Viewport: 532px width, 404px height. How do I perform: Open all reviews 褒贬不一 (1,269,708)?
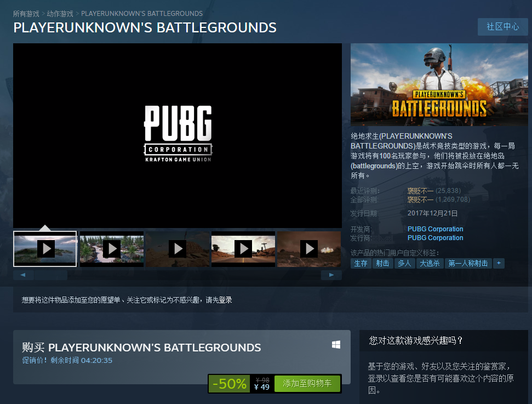pos(439,200)
